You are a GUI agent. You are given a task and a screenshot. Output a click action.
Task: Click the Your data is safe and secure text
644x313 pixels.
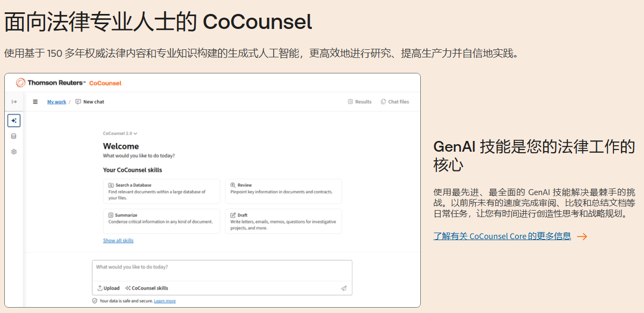click(x=126, y=301)
